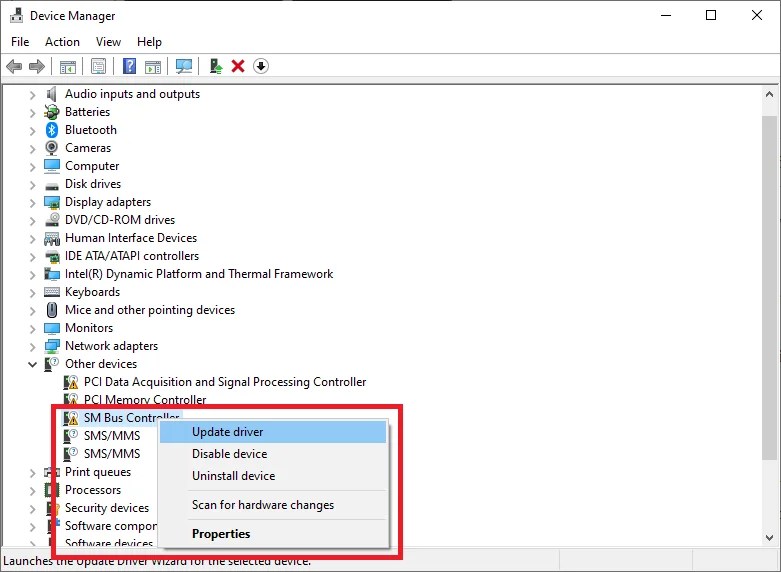Select the Batteries category label
The image size is (781, 572).
88,112
